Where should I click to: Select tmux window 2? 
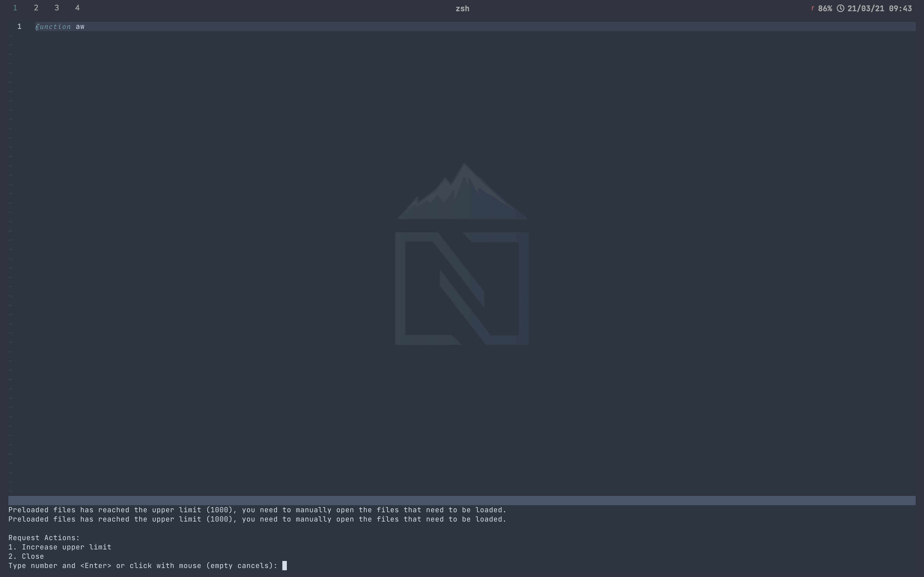pos(36,8)
